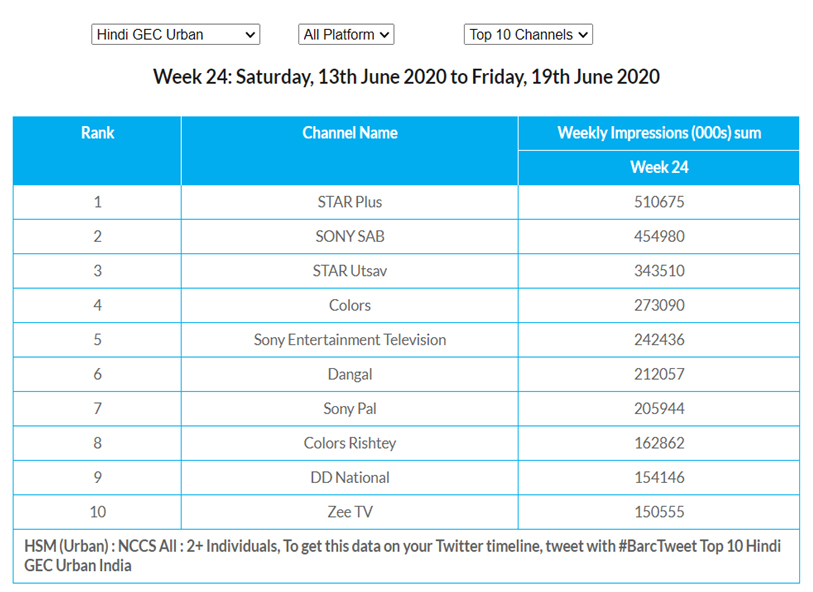Select Sony Entertainment Television cell
The width and height of the screenshot is (813, 592).
[350, 340]
